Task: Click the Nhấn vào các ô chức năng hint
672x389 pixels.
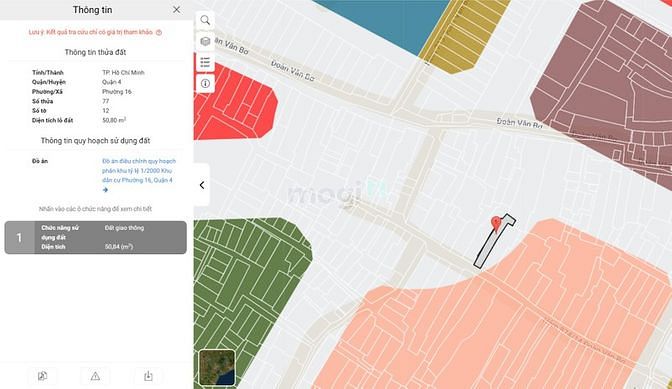Action: 95,209
